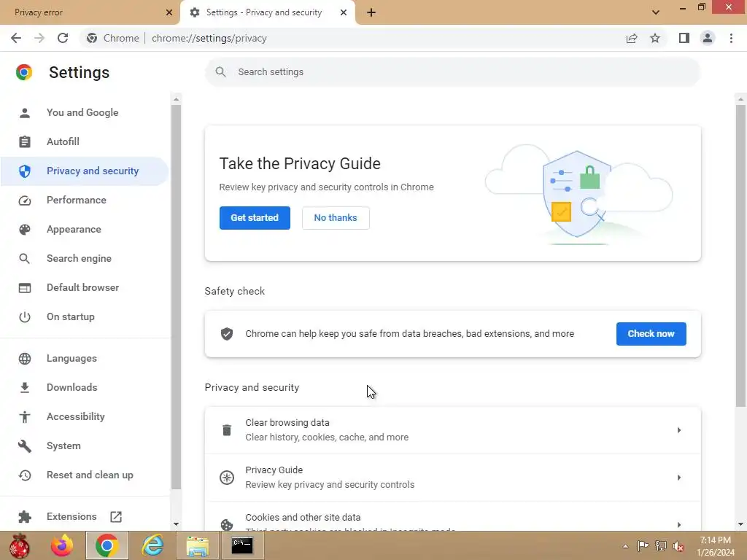Viewport: 747px width, 560px height.
Task: Click the shield icon in Safety check card
Action: point(227,334)
